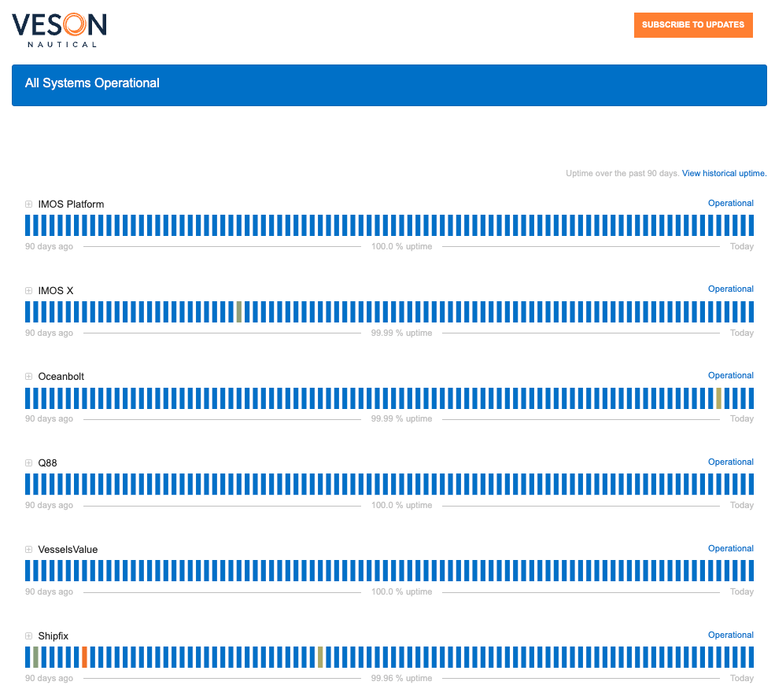Viewport: 775px width, 700px height.
Task: Click the first olive bar in Shipfix timeline
Action: [35, 657]
